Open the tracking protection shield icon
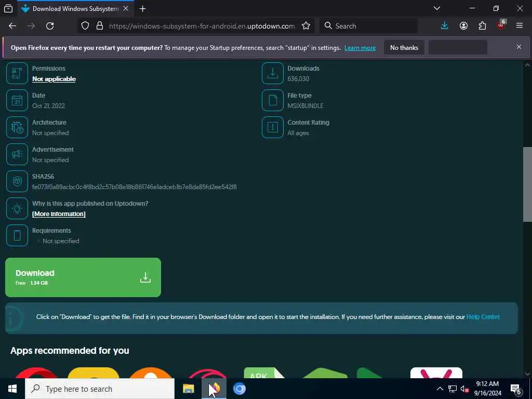Viewport: 532px width, 399px height. [x=85, y=26]
